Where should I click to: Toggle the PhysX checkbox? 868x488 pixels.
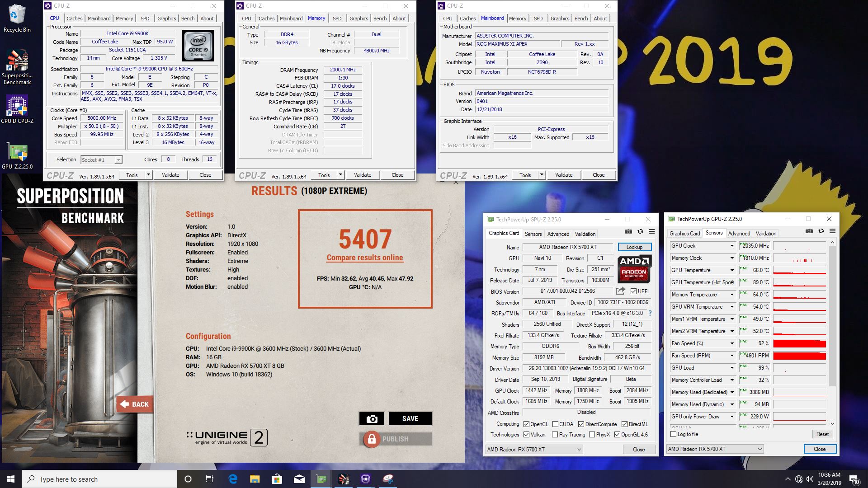(592, 435)
